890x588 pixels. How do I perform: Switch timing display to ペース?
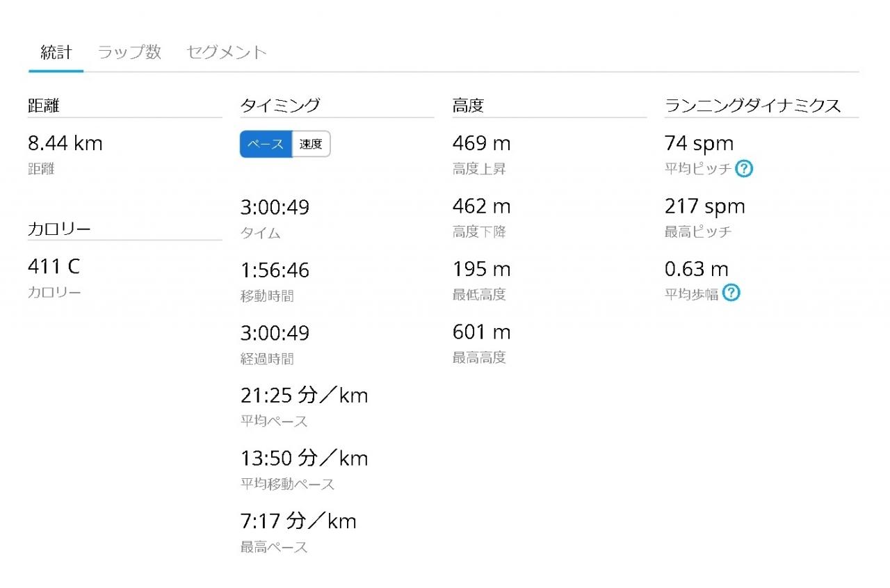click(x=266, y=144)
